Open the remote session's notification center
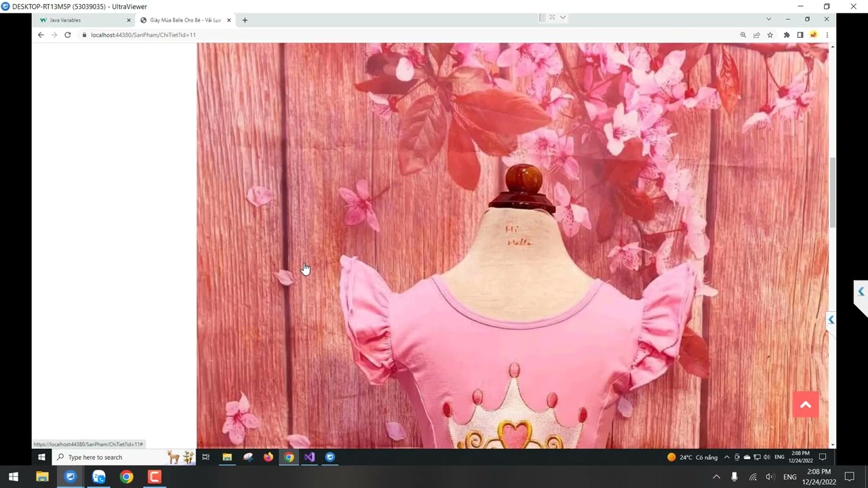The height and width of the screenshot is (488, 868). 823,457
